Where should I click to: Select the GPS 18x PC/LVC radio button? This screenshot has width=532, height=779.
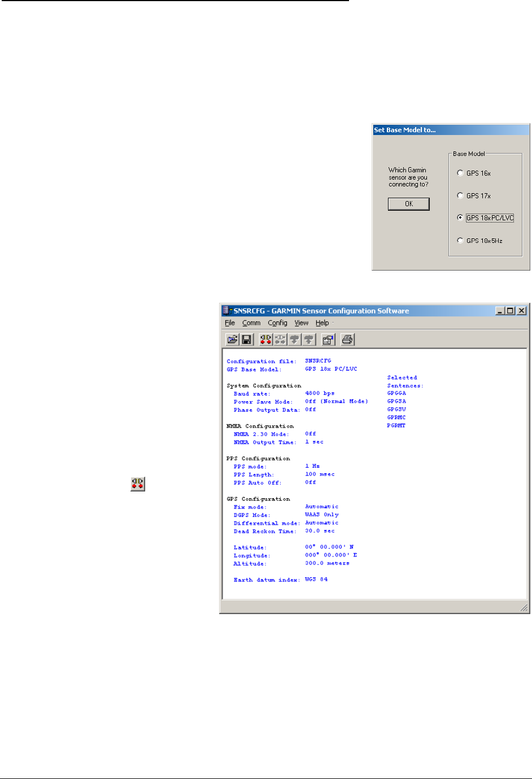click(460, 217)
